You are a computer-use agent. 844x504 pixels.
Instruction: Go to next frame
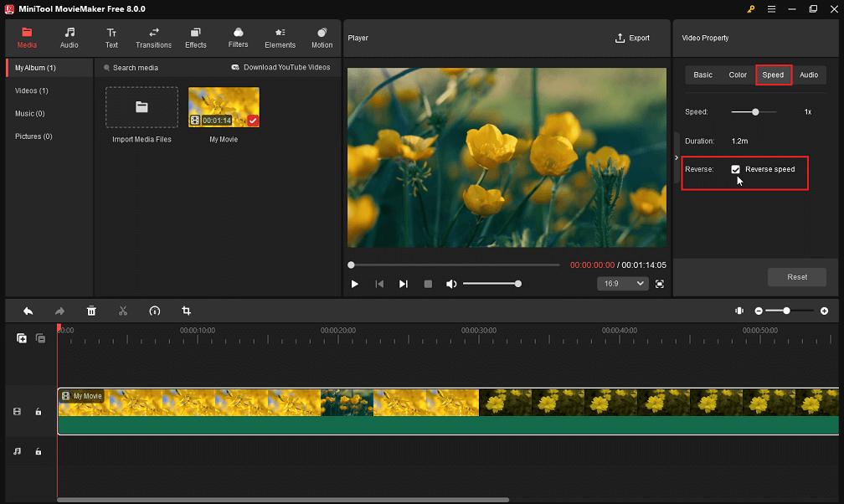(x=404, y=284)
